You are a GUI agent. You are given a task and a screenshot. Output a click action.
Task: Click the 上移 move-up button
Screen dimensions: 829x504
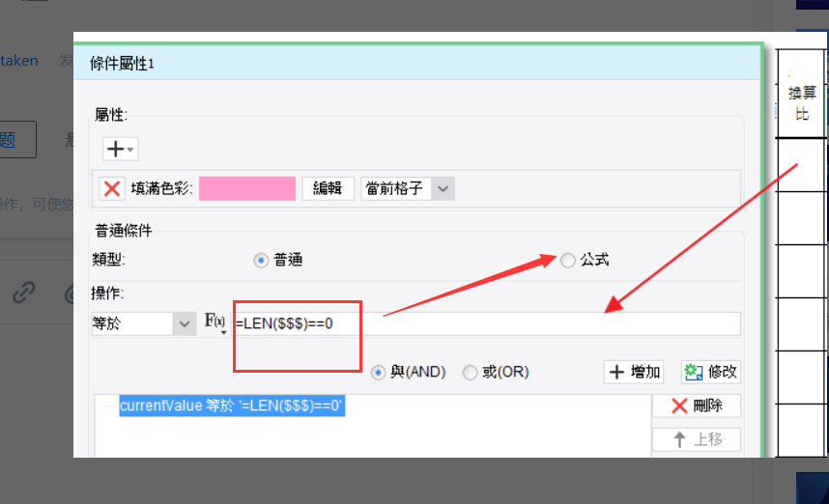click(x=697, y=439)
